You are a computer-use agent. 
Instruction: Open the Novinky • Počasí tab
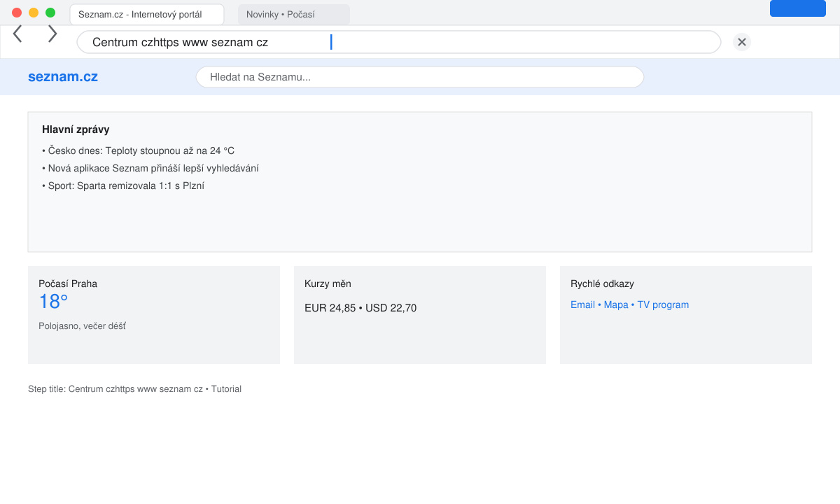pos(294,15)
